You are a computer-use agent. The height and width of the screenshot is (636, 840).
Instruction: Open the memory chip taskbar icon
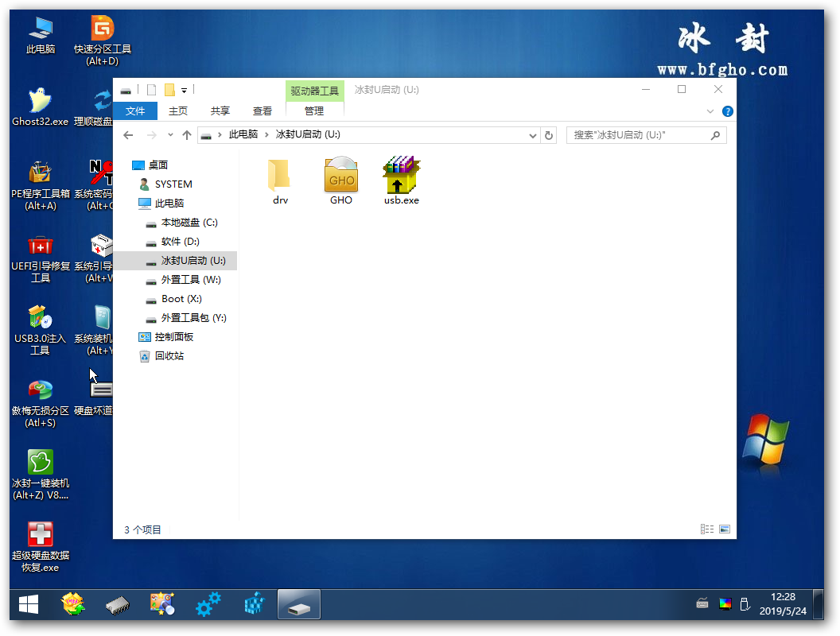[x=118, y=606]
